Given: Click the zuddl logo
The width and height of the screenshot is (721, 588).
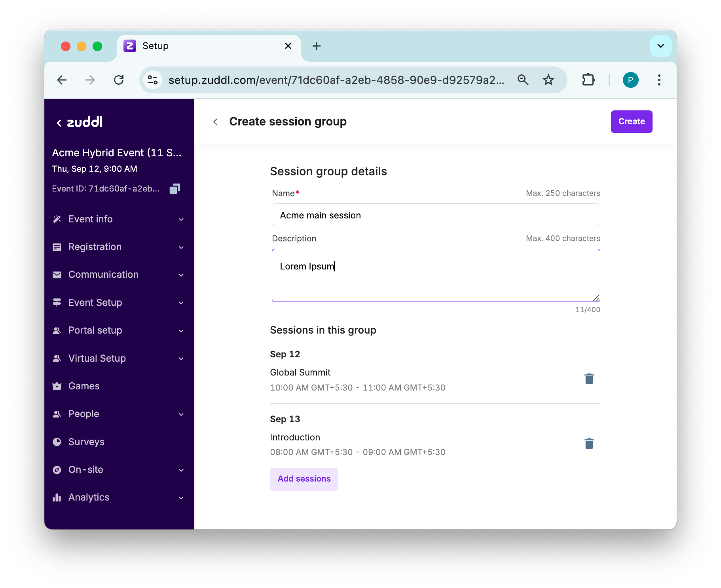Looking at the screenshot, I should tap(85, 122).
